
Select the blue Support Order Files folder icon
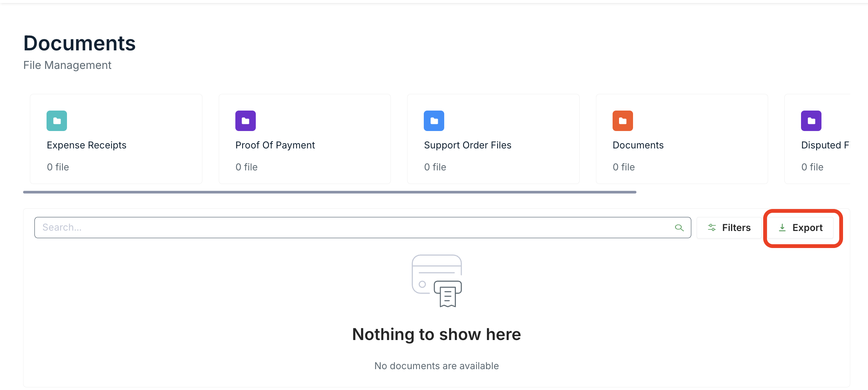click(434, 121)
